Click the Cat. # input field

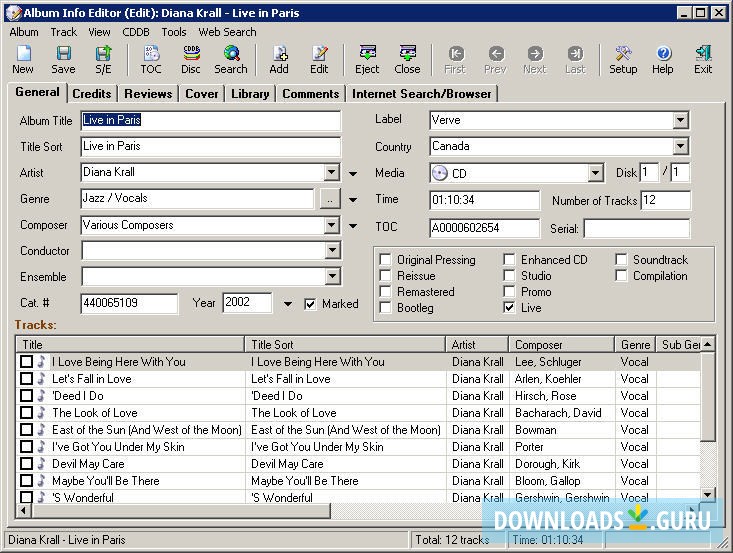tap(129, 303)
